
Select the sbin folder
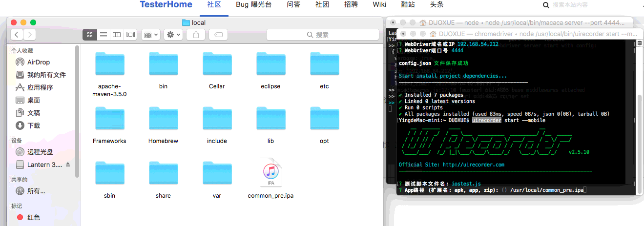click(109, 173)
